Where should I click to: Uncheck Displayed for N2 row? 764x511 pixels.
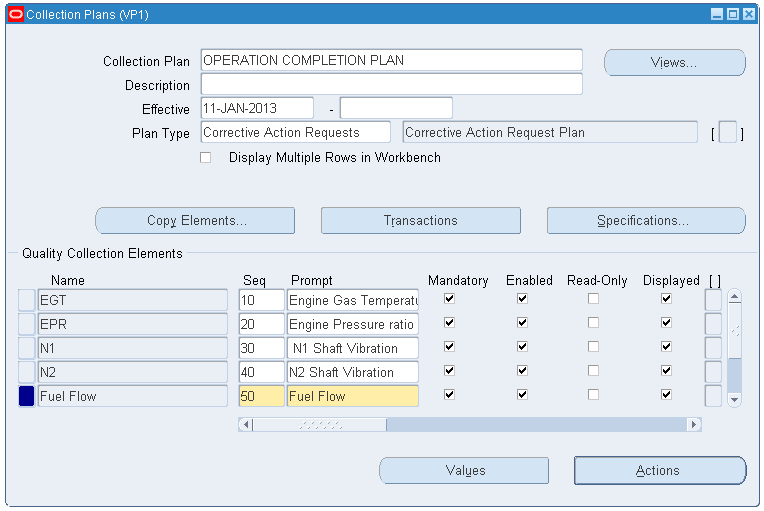tap(666, 371)
